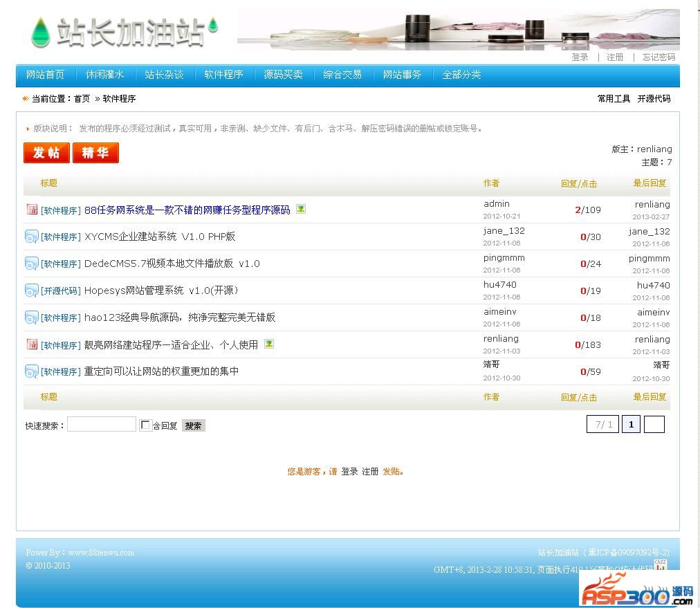Click the 忘记密码 link at top right

(x=658, y=57)
